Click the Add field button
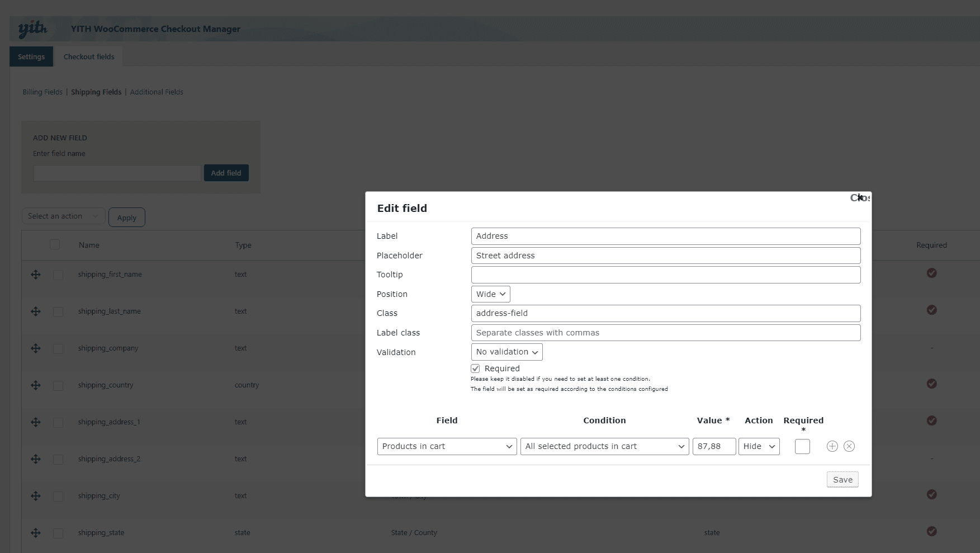Image resolution: width=980 pixels, height=553 pixels. pyautogui.click(x=226, y=173)
